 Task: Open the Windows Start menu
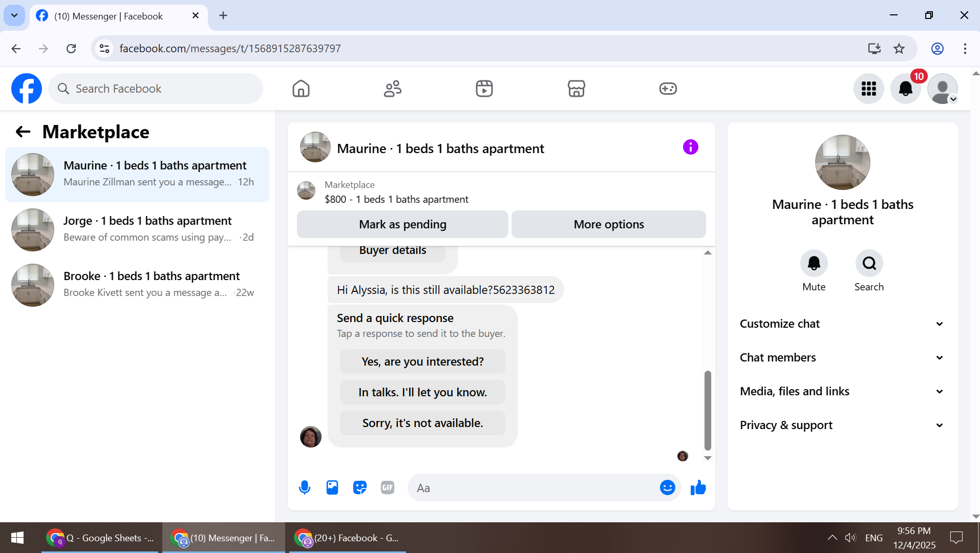(17, 538)
